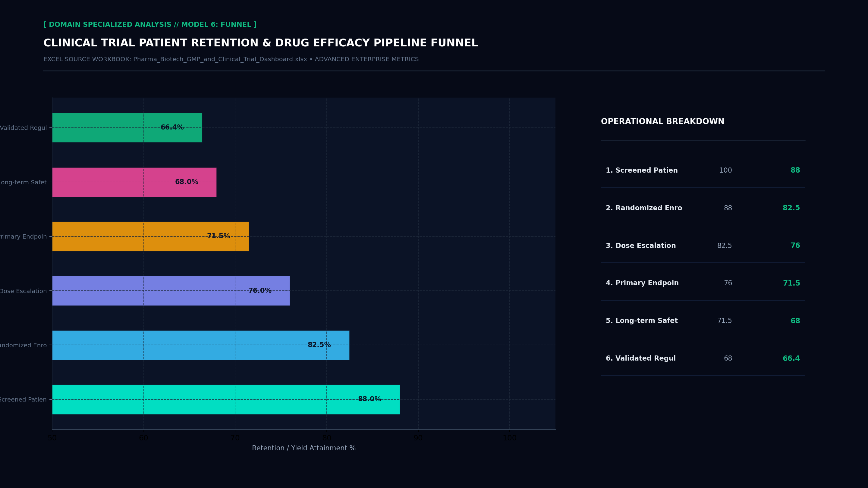The image size is (868, 488).
Task: Select the '2. Randomized Enro' breakdown row
Action: pyautogui.click(x=703, y=208)
